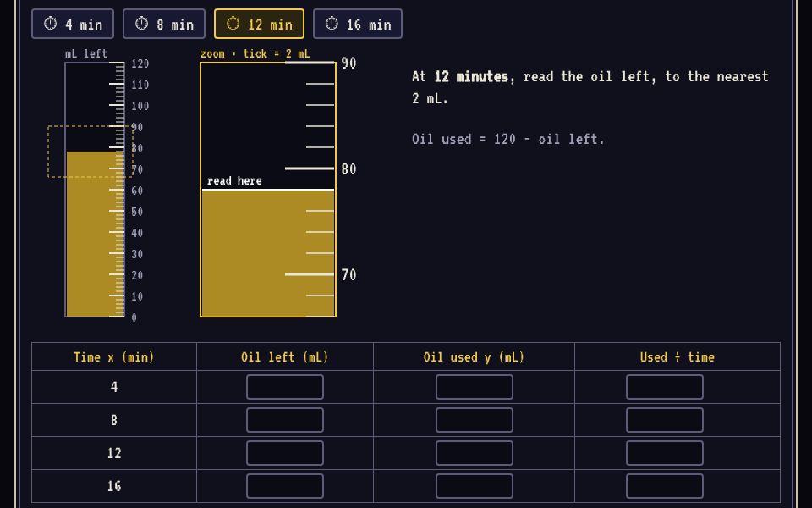The image size is (812, 508).
Task: Click the 'Used ÷ time' column header
Action: (x=677, y=357)
